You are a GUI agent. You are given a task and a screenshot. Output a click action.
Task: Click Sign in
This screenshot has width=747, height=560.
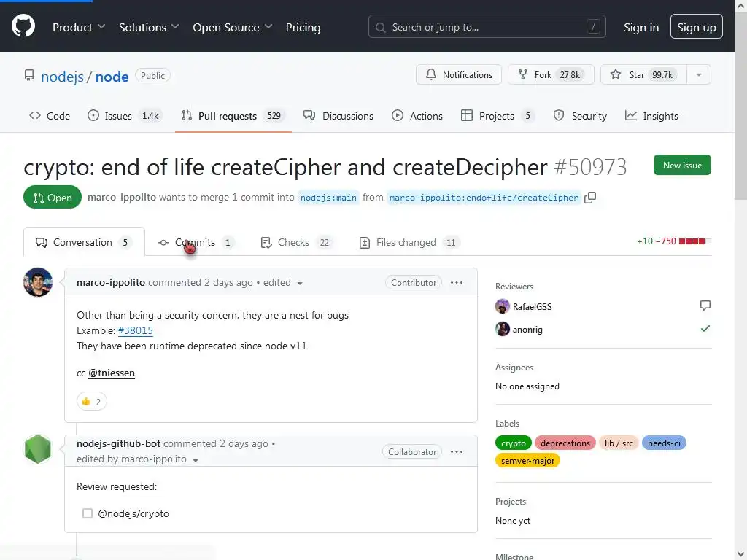point(641,27)
